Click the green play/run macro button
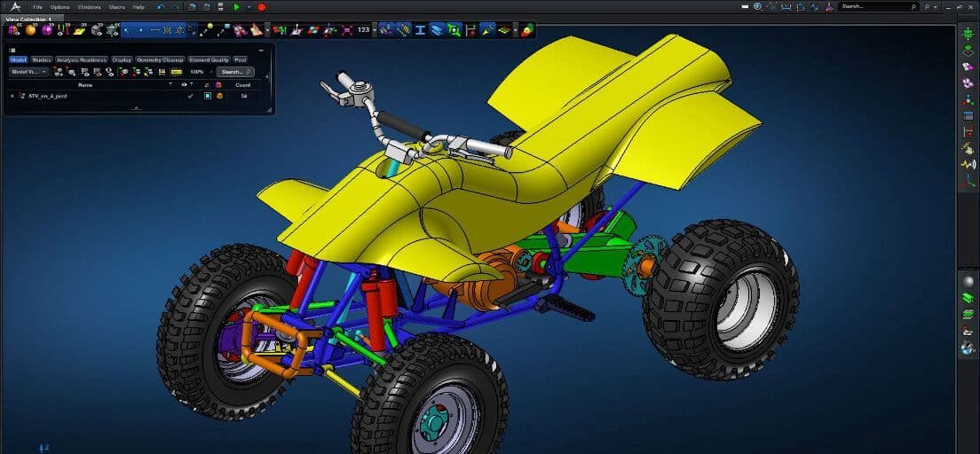Screen dimensions: 980x454 236,6
